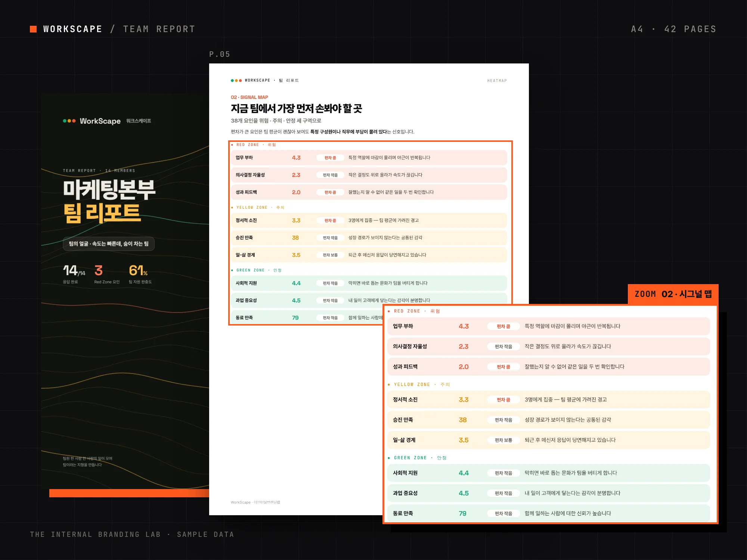This screenshot has width=747, height=560.
Task: Click the 14/14 응답 완료 stat on cover
Action: click(74, 274)
